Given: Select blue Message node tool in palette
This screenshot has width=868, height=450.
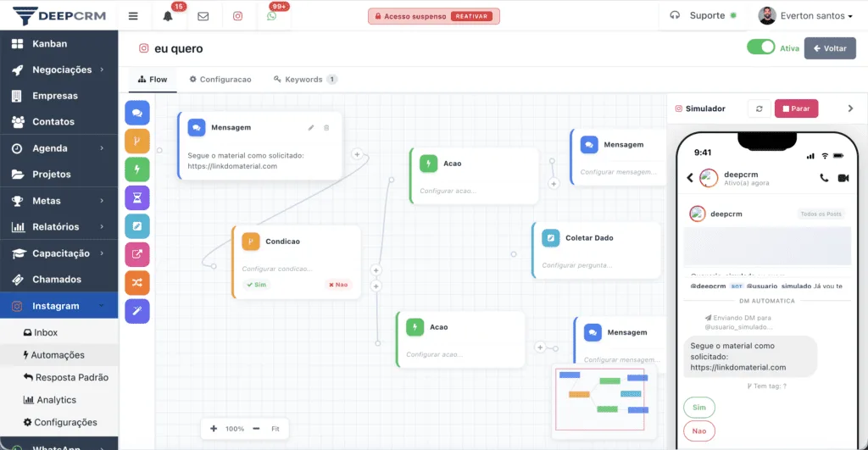Looking at the screenshot, I should point(137,113).
